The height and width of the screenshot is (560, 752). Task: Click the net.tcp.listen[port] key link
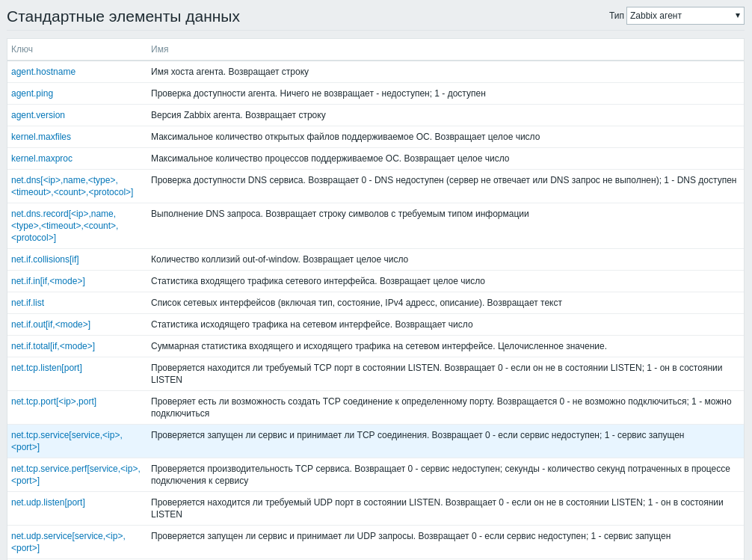click(46, 368)
